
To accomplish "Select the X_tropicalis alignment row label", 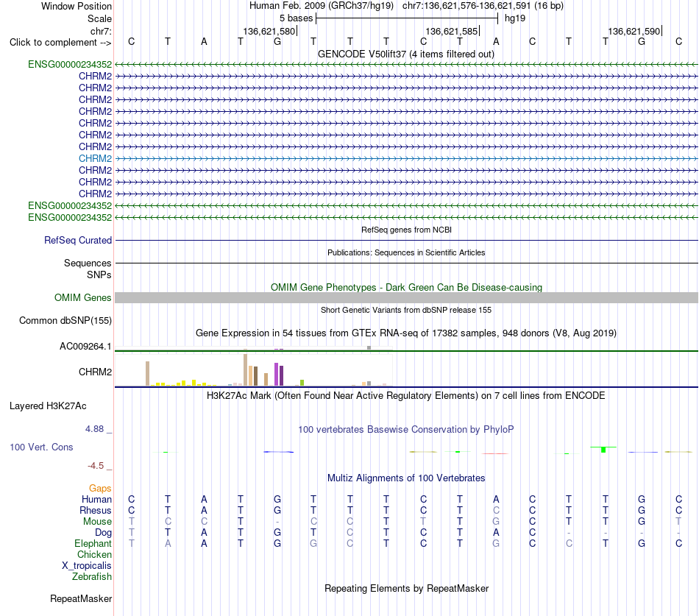I will (x=87, y=566).
